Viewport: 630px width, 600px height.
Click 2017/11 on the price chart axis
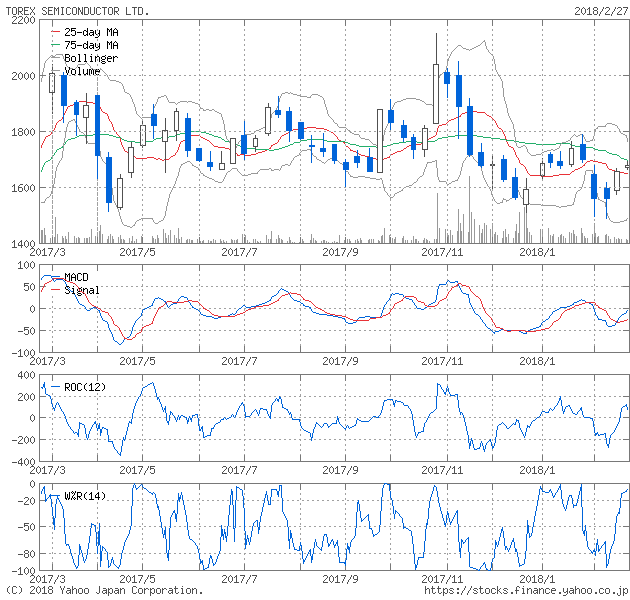pyautogui.click(x=440, y=252)
